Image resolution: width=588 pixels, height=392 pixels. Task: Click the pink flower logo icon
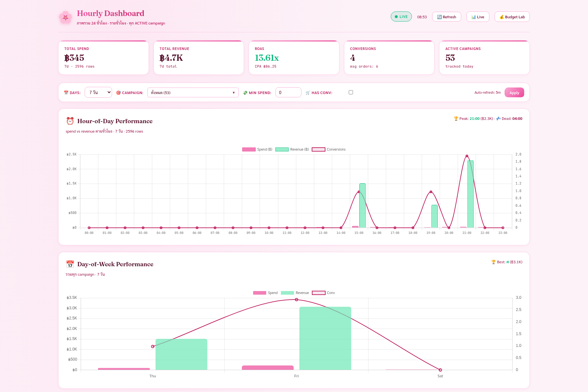tap(65, 17)
